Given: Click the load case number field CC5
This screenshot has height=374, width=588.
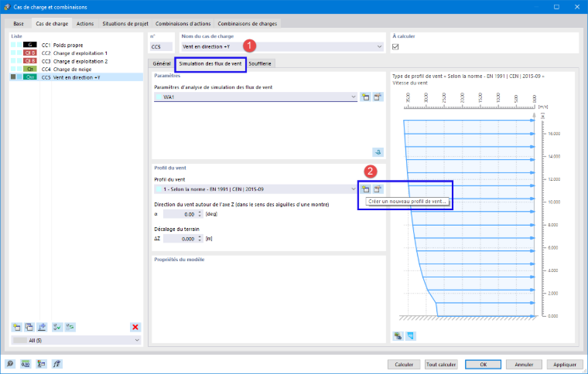Looking at the screenshot, I should 161,47.
